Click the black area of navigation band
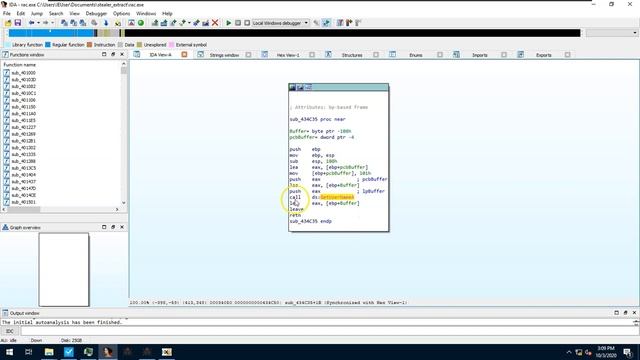 pyautogui.click(x=352, y=33)
